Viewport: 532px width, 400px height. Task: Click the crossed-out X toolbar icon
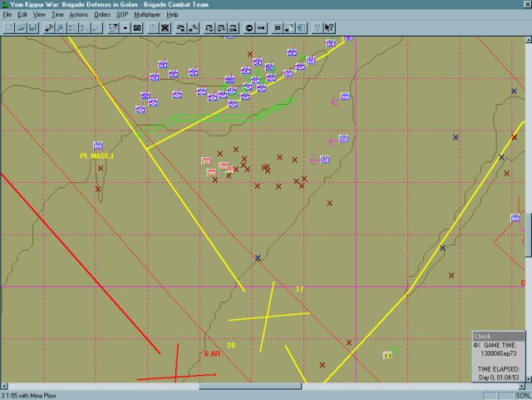point(165,27)
